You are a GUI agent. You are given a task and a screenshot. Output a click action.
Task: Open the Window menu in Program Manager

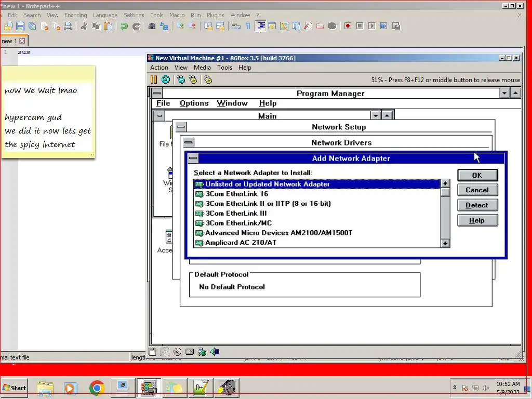tap(232, 103)
